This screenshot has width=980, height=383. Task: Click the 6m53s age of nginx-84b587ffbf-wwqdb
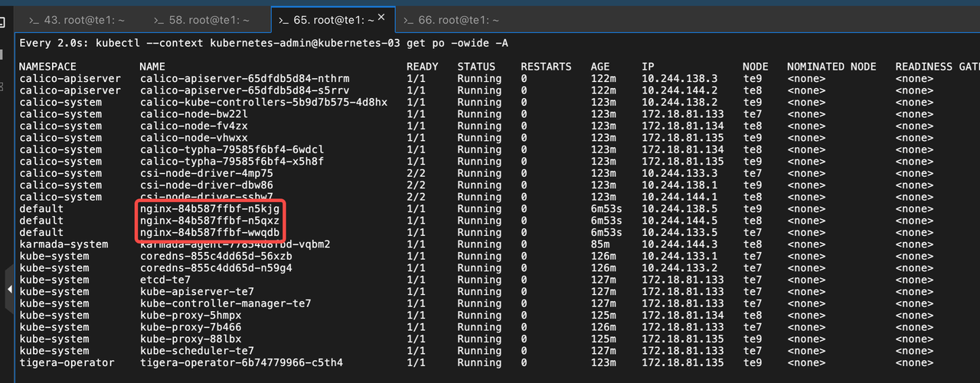point(606,232)
